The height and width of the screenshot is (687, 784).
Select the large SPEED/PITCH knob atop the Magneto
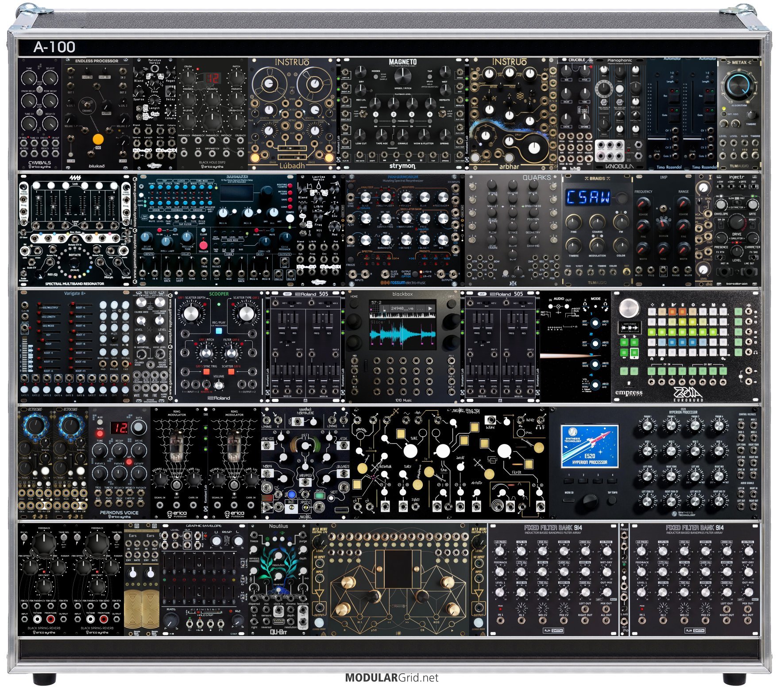[403, 77]
